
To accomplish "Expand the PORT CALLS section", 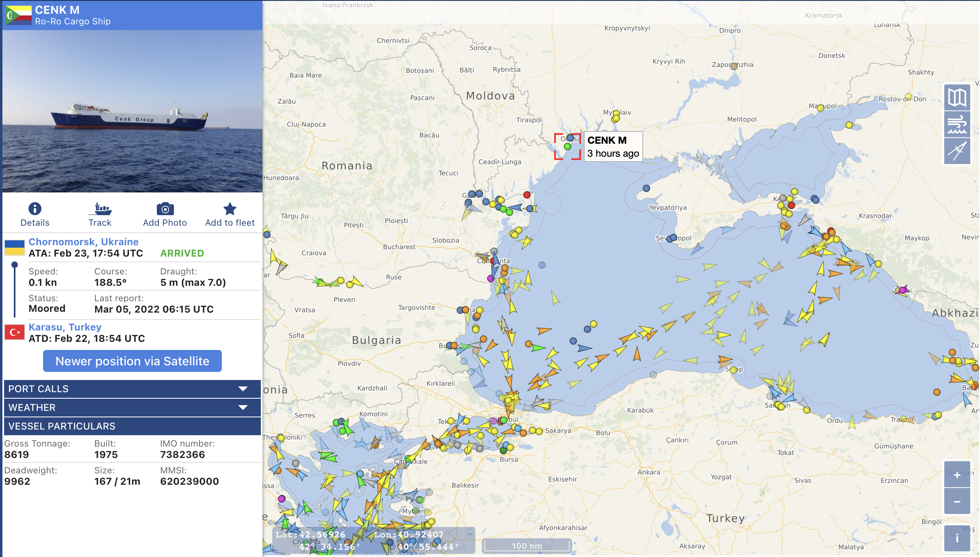I will tap(131, 388).
